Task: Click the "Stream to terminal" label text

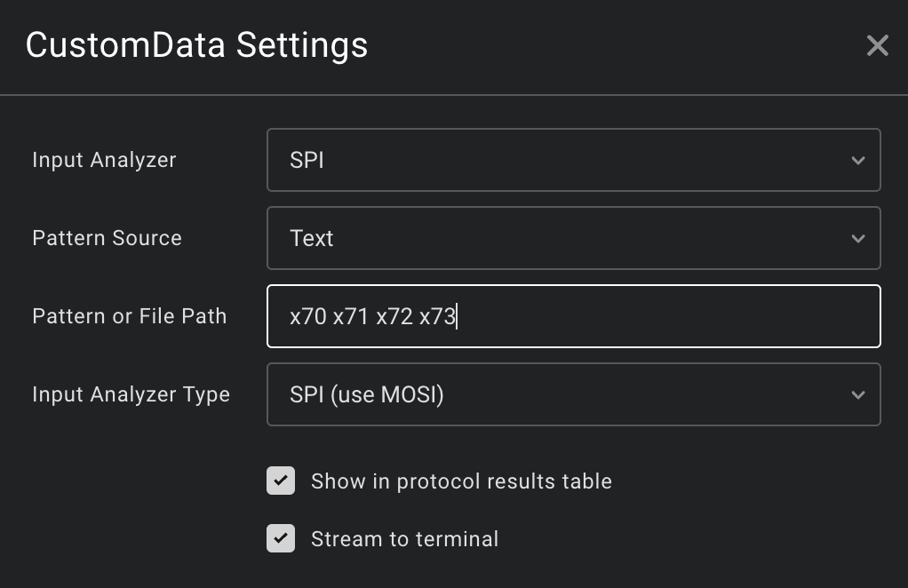Action: pyautogui.click(x=404, y=538)
